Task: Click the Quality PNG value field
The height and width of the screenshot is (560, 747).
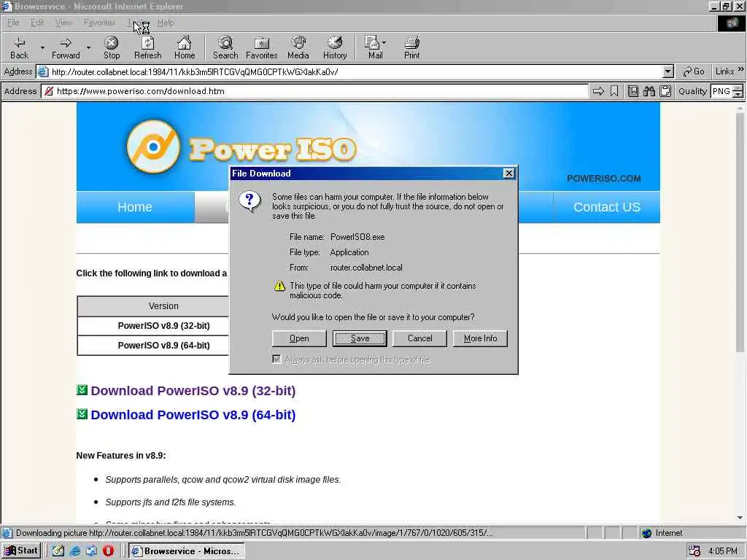Action: click(721, 91)
